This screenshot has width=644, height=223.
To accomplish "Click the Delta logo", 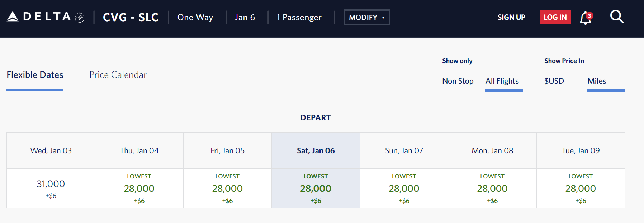I will [x=39, y=17].
